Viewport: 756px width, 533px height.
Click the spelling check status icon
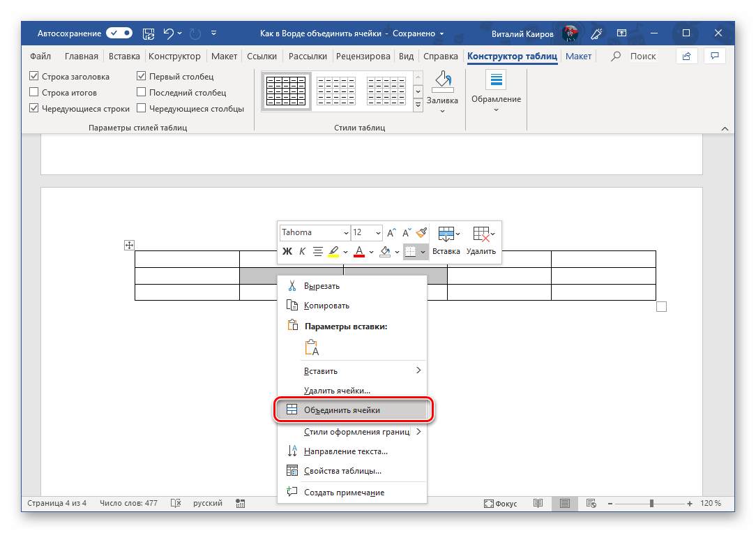coord(176,503)
